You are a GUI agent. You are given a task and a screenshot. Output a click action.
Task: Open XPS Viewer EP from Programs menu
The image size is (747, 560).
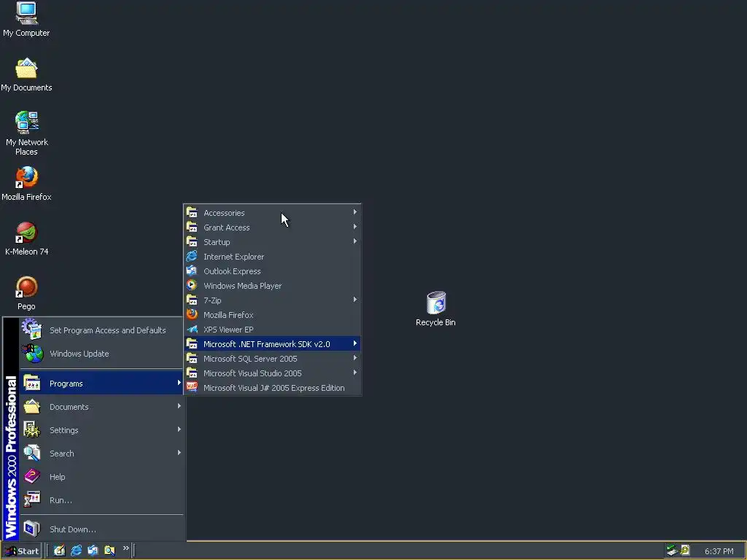(x=272, y=330)
